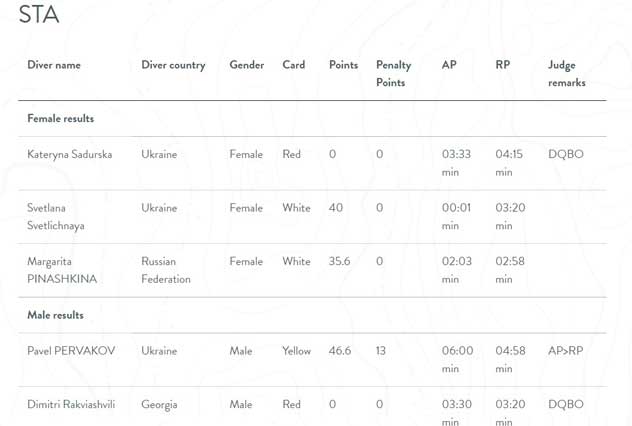Select the diver name Svetlana Svetlichnaya

coord(56,216)
